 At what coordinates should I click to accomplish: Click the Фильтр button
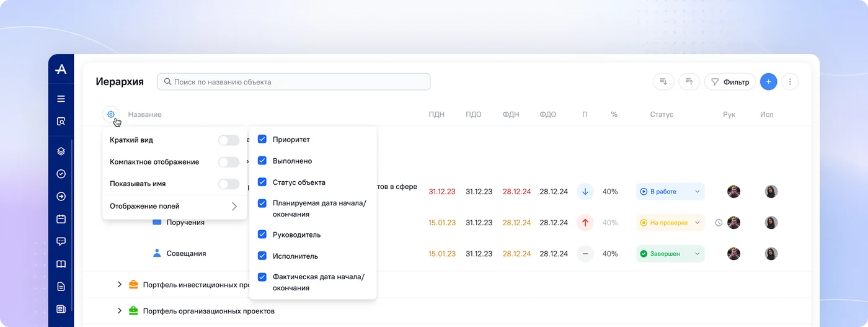click(x=730, y=82)
